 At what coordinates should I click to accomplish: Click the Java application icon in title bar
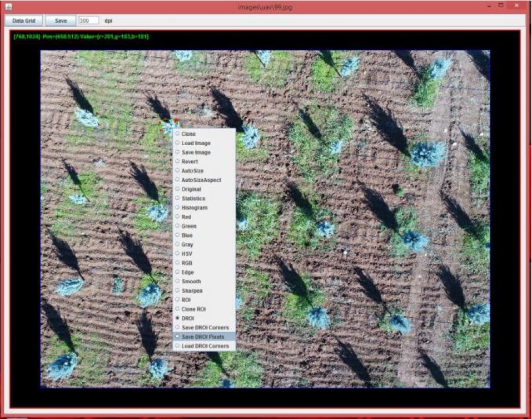tap(8, 6)
